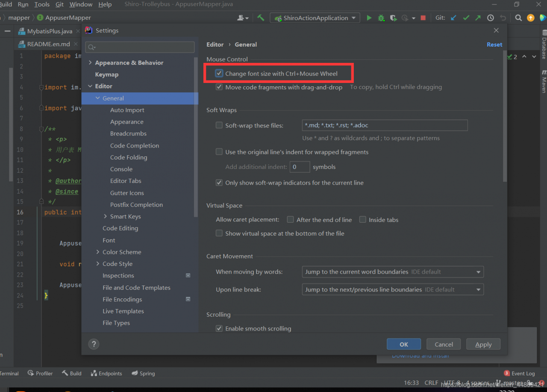Collapse the General node in settings tree
This screenshot has width=547, height=392.
[98, 98]
